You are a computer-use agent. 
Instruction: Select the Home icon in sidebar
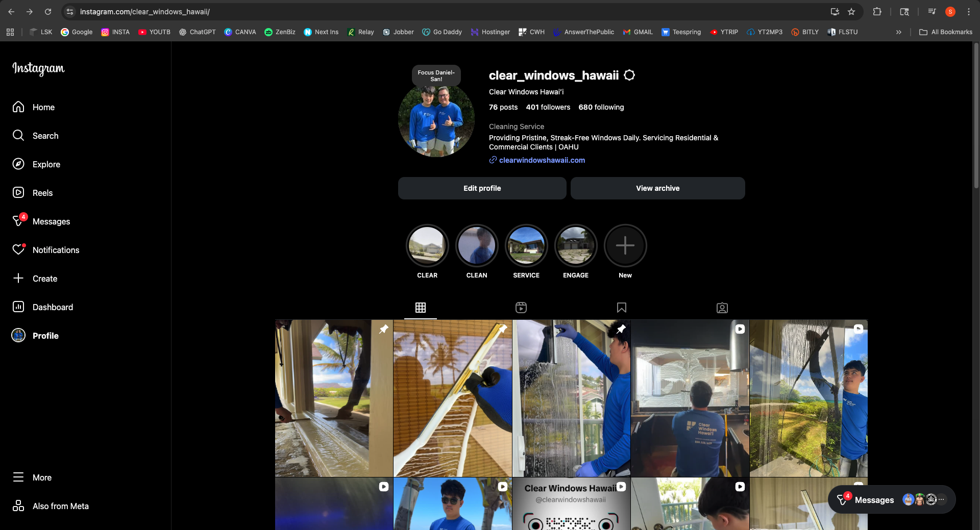point(18,107)
